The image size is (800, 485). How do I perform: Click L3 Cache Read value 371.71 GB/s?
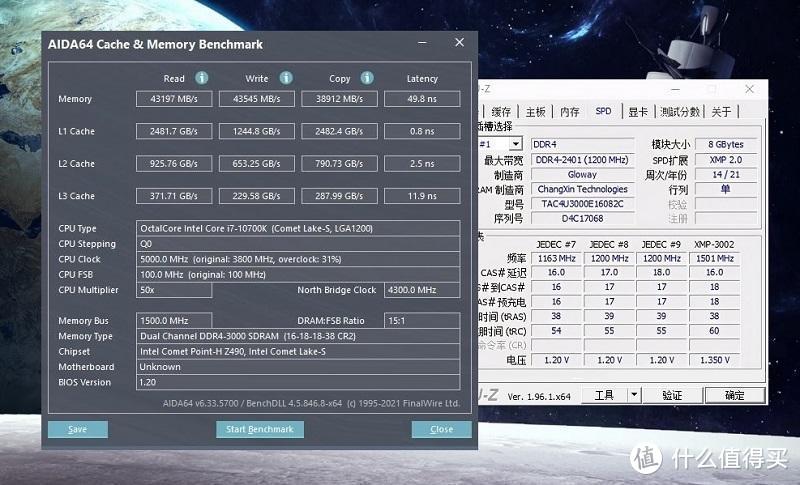click(174, 196)
